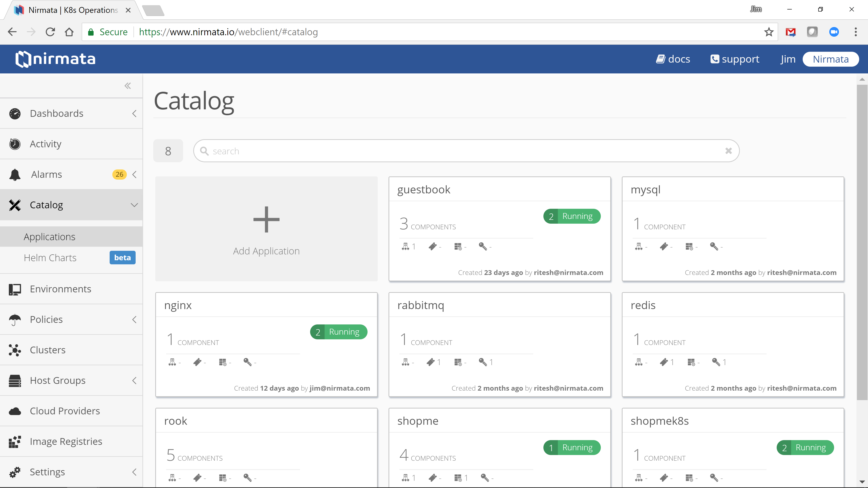Click the redis tag icon

[x=663, y=362]
